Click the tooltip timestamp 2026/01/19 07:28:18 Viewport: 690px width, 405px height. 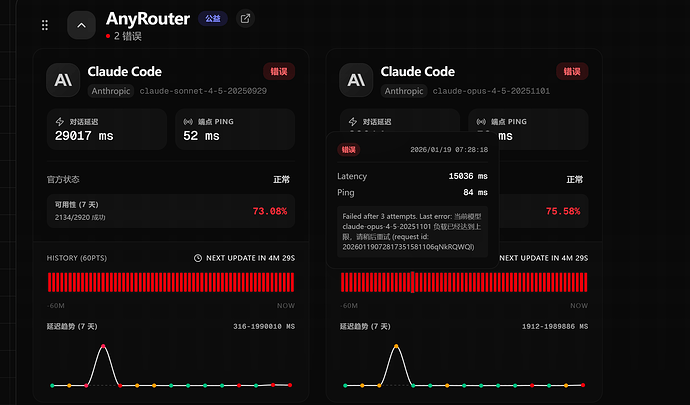pyautogui.click(x=449, y=150)
